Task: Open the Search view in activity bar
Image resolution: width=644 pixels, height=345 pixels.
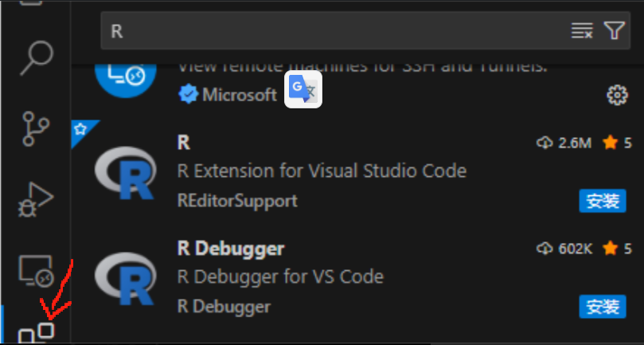Action: pos(36,57)
